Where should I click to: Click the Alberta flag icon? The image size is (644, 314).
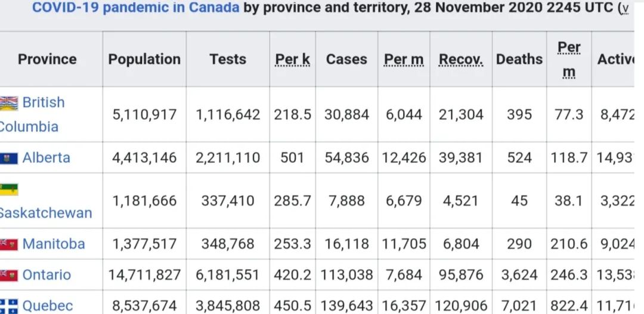(x=9, y=158)
